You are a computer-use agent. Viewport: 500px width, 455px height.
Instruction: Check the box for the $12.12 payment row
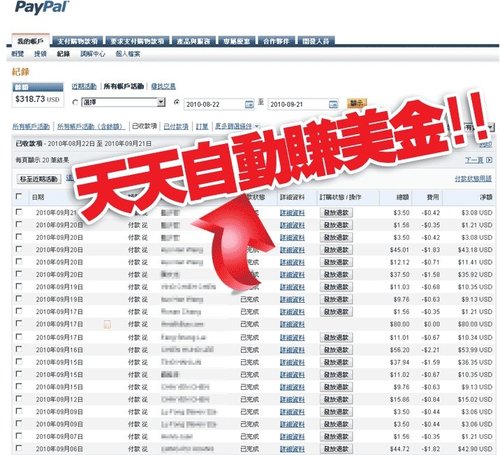pos(19,261)
